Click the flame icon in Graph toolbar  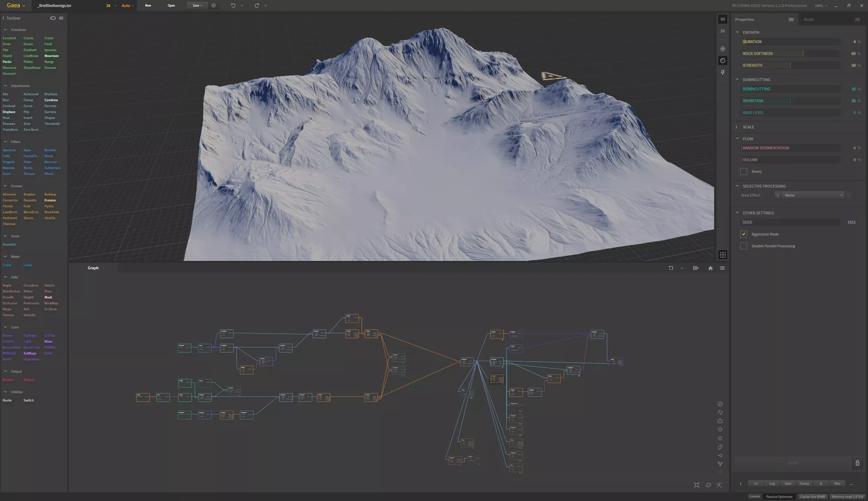710,268
